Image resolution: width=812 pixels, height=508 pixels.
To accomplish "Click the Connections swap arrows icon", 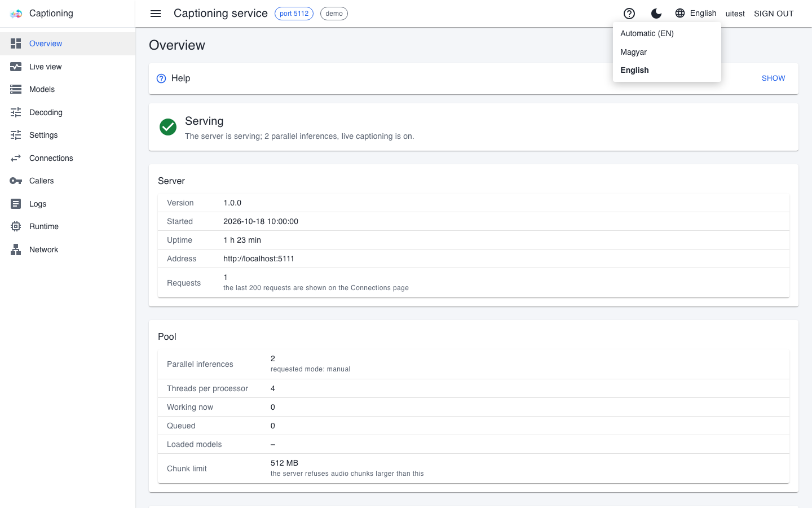I will click(16, 158).
